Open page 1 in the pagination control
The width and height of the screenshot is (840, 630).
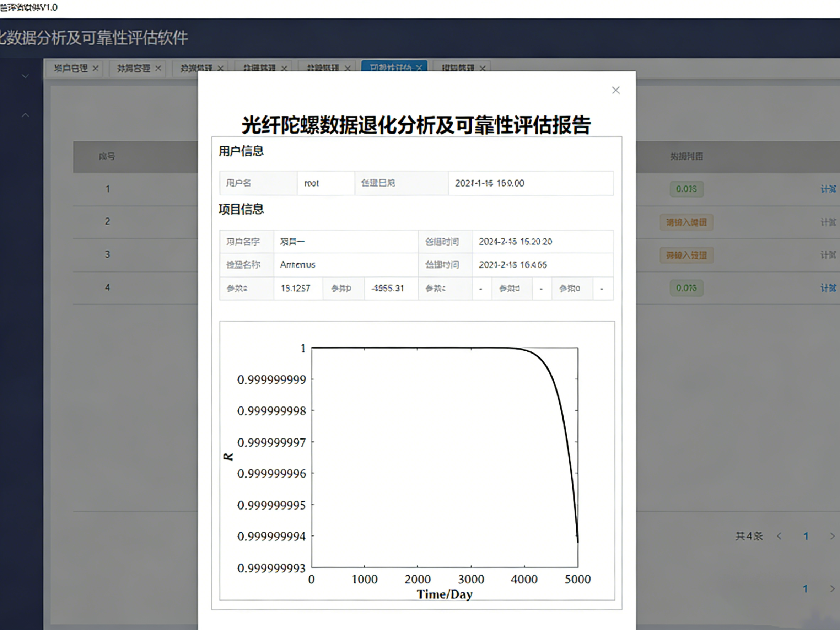point(806,536)
